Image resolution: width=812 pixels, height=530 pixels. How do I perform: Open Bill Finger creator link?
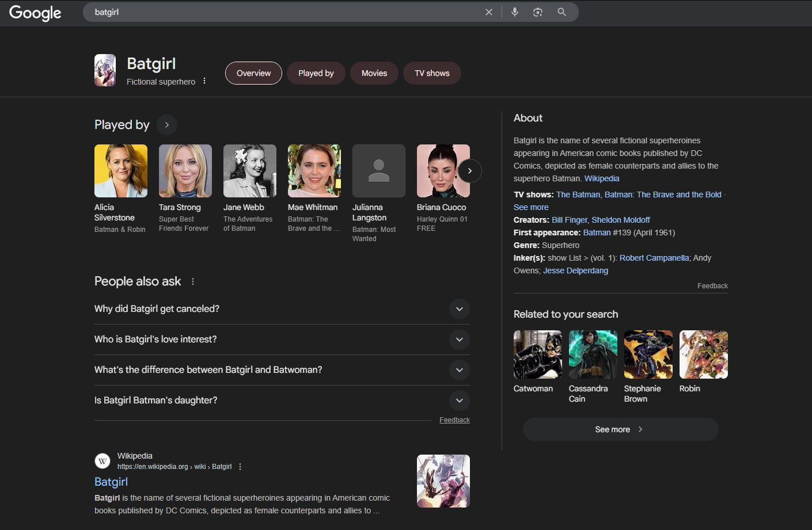570,220
